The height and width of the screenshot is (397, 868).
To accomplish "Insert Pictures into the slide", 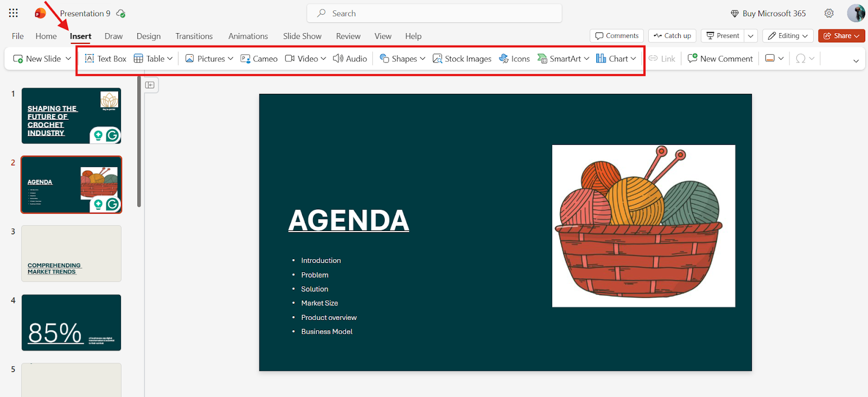I will 205,59.
